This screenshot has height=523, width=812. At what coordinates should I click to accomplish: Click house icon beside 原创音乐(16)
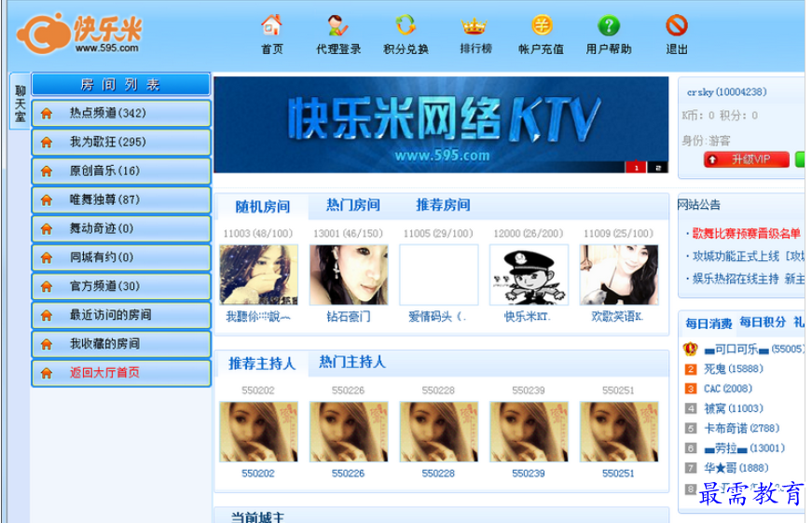47,171
